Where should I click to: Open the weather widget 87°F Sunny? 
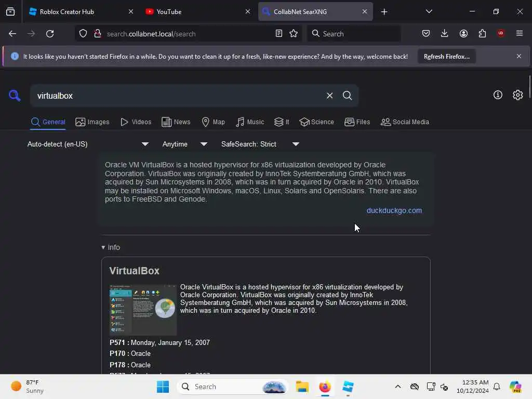(x=28, y=387)
